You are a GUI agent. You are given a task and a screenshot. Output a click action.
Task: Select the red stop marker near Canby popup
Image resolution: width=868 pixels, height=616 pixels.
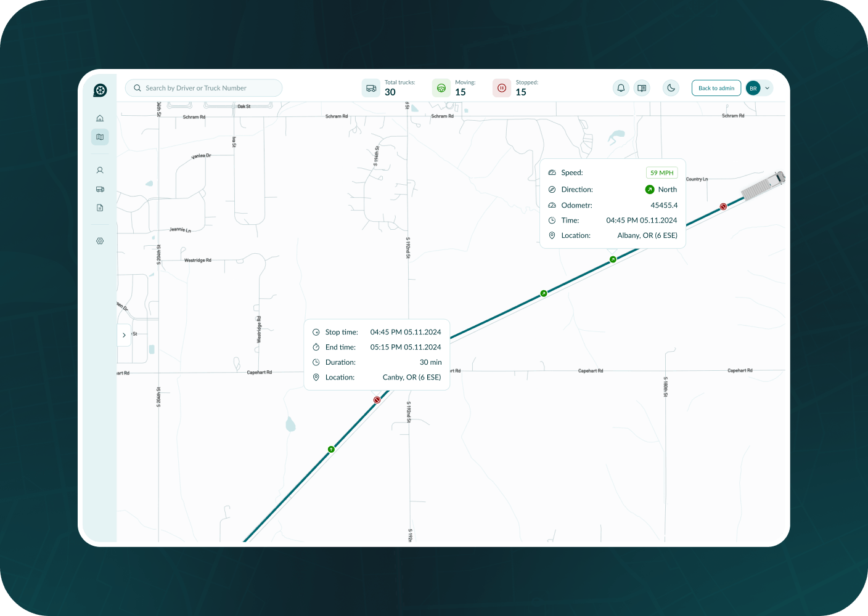(377, 400)
